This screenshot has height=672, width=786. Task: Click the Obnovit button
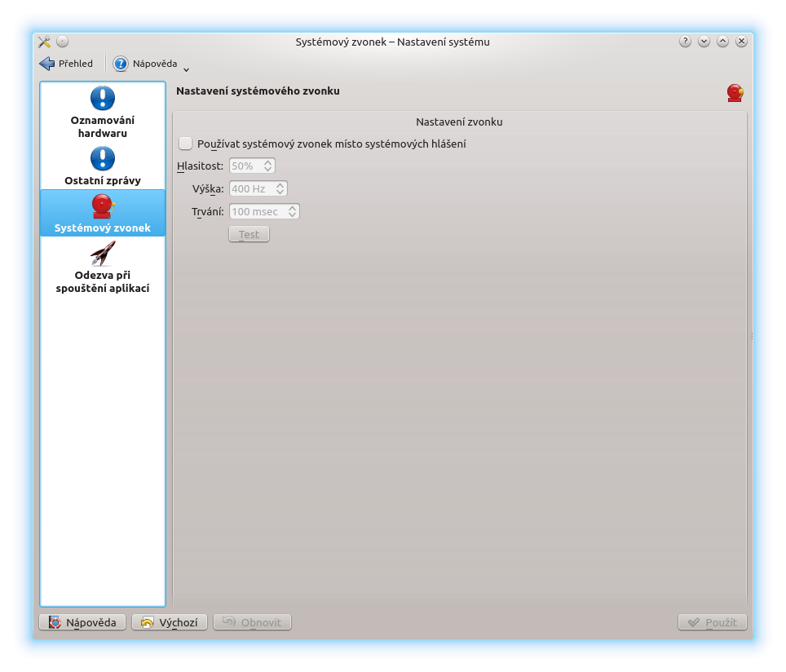tap(252, 622)
